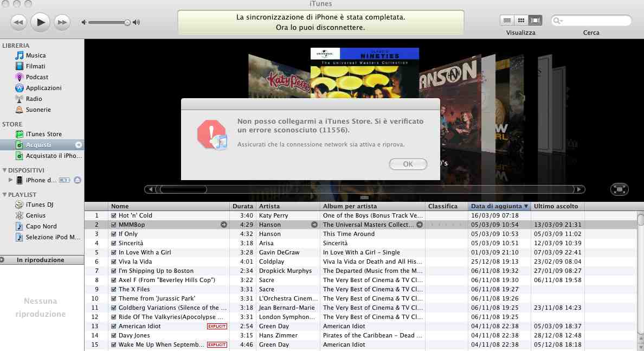
Task: Adjust the volume slider knob
Action: pos(127,22)
